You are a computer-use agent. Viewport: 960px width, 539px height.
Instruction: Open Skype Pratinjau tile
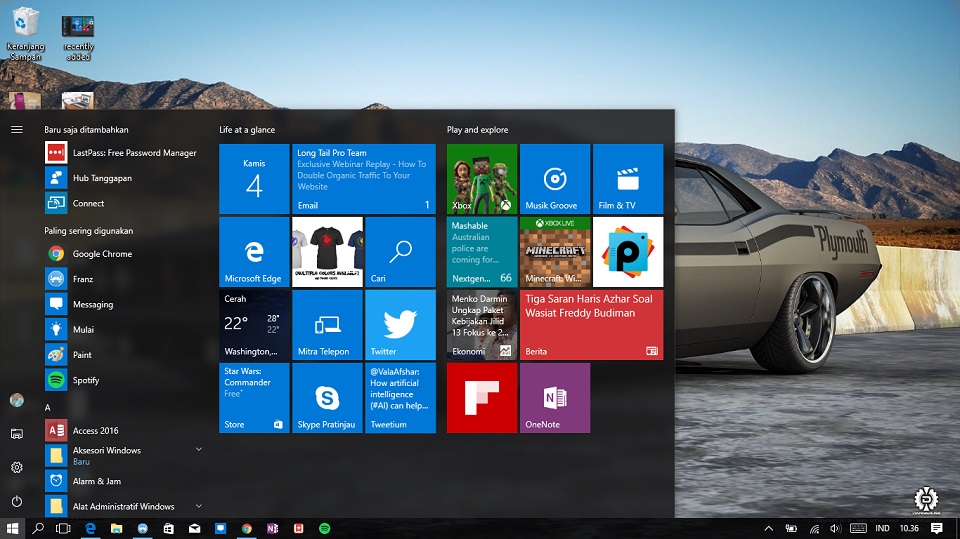[x=327, y=398]
